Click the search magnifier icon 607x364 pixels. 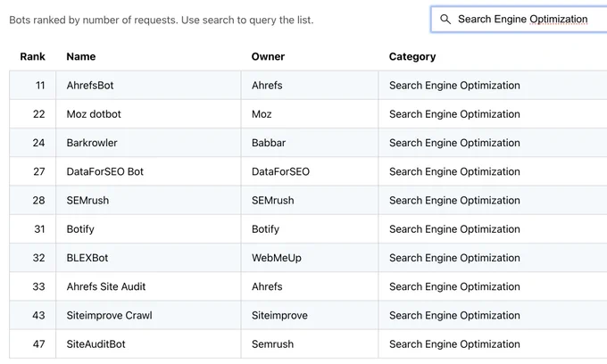(445, 20)
